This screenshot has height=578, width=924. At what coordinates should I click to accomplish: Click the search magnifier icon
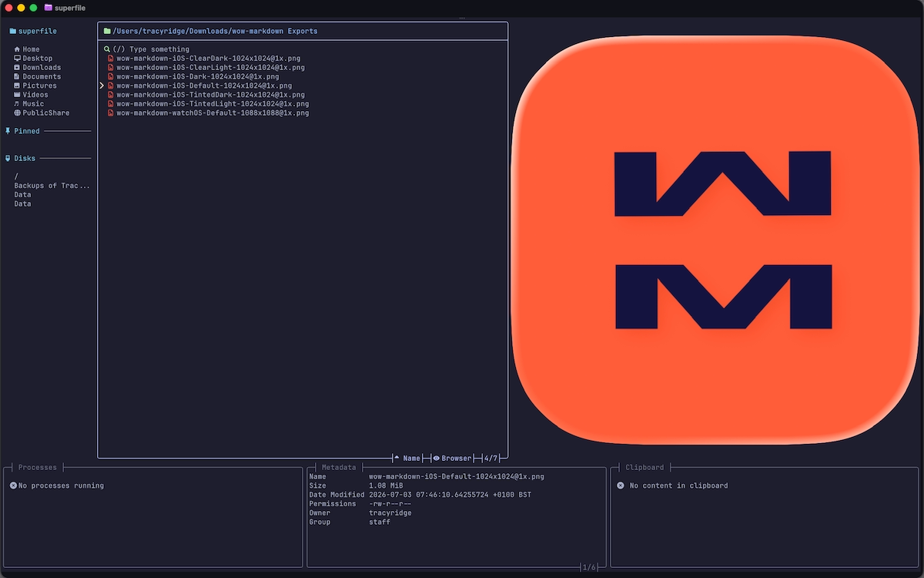107,49
